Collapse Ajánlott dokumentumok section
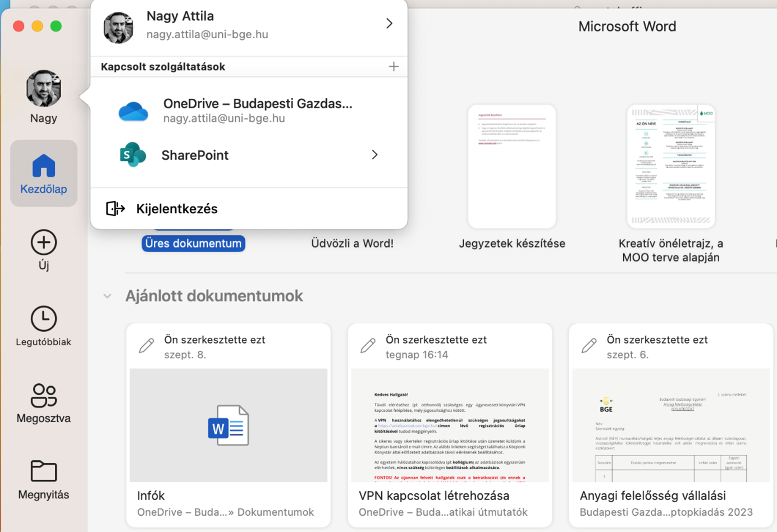Viewport: 777px width, 532px height. point(107,296)
